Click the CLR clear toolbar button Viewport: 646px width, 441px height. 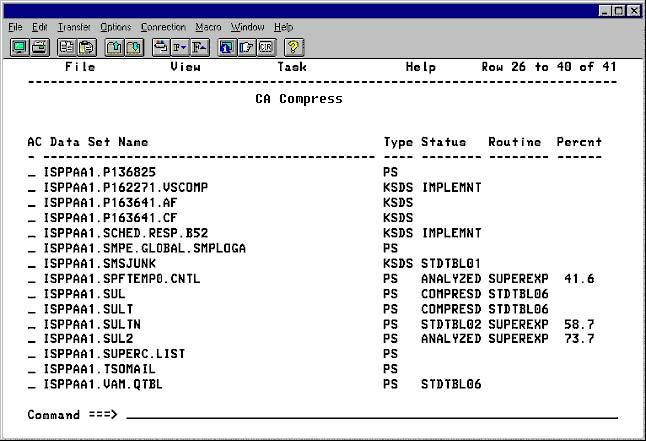pyautogui.click(x=266, y=47)
